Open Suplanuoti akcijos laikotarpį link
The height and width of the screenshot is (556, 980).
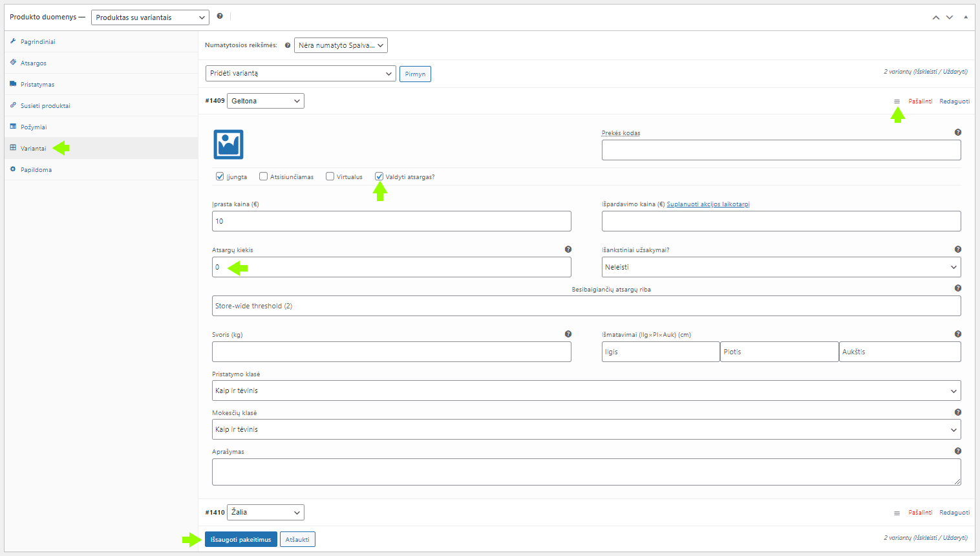point(708,204)
